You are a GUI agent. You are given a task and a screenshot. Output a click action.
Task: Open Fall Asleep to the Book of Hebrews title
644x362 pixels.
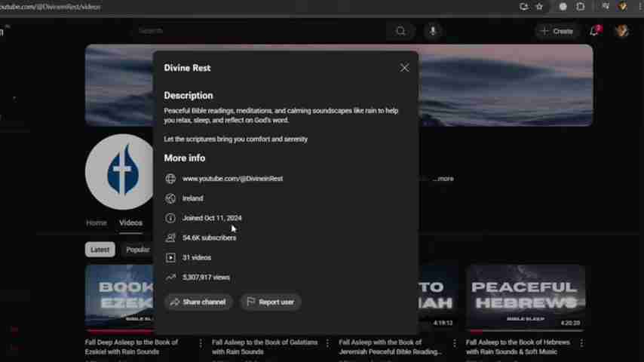coord(518,347)
